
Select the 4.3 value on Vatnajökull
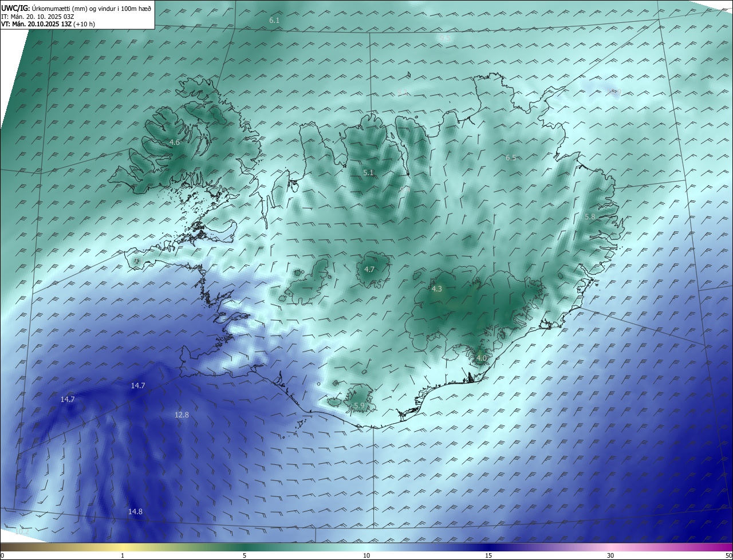(x=437, y=289)
